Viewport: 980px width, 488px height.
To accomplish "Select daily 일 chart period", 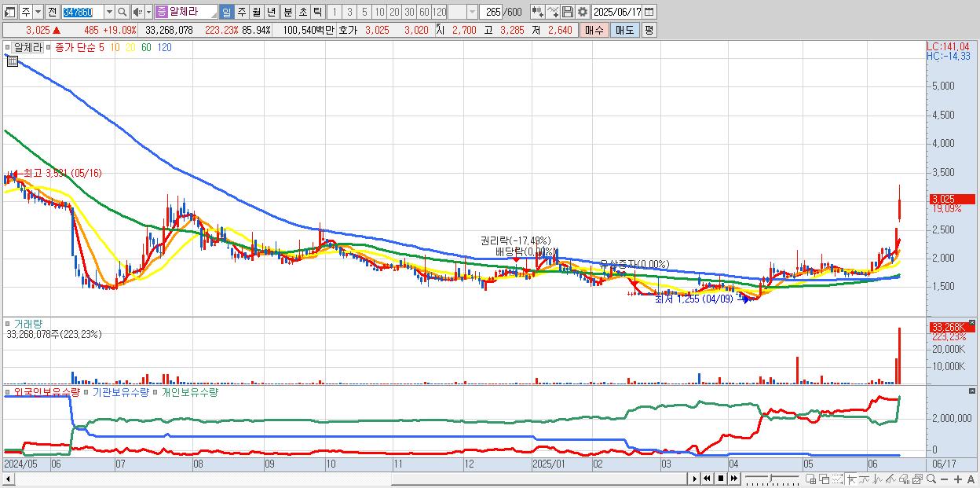I will coord(226,12).
